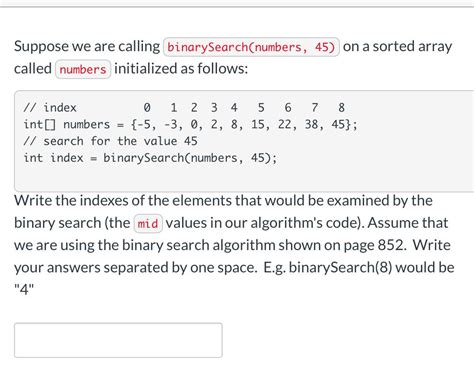Click index number 4 in the comment row
The height and width of the screenshot is (383, 474).
click(x=234, y=108)
